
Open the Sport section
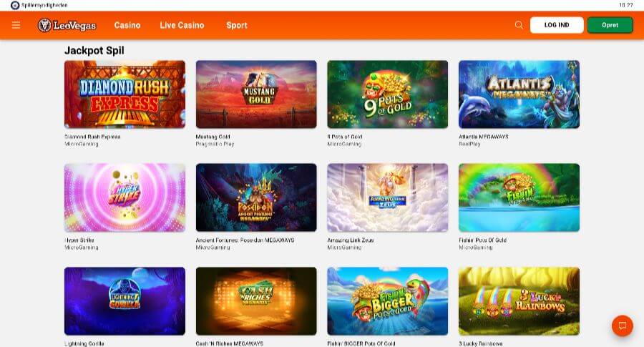[237, 26]
